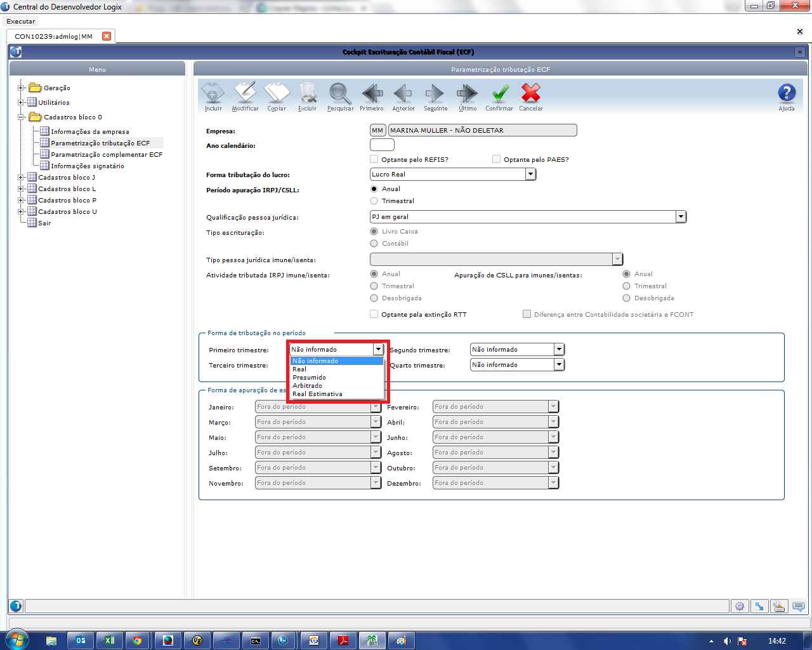The image size is (812, 650).
Task: Click the taskbar clock showing 14:42
Action: pos(777,641)
